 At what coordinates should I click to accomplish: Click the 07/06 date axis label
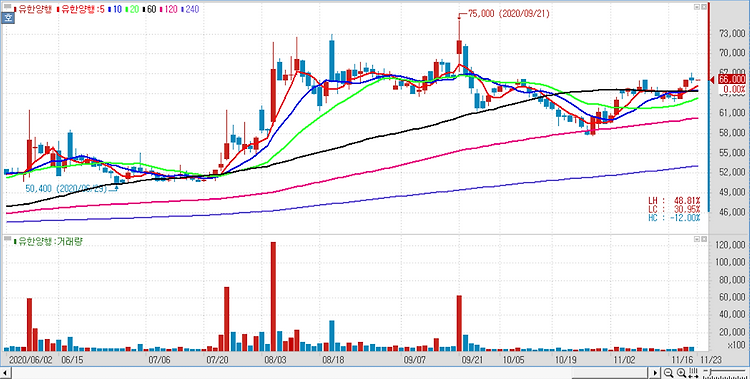160,359
